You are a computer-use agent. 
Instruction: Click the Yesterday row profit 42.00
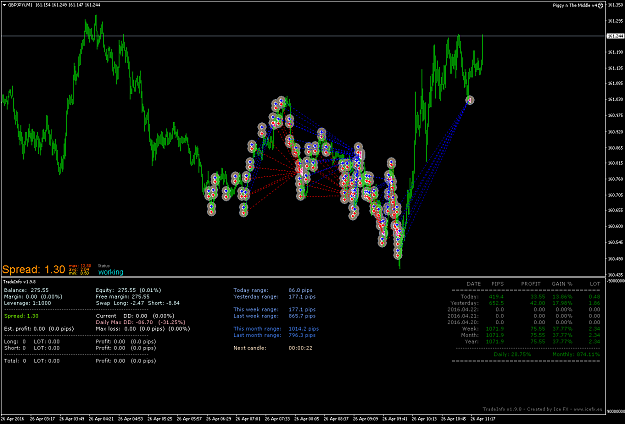538,303
